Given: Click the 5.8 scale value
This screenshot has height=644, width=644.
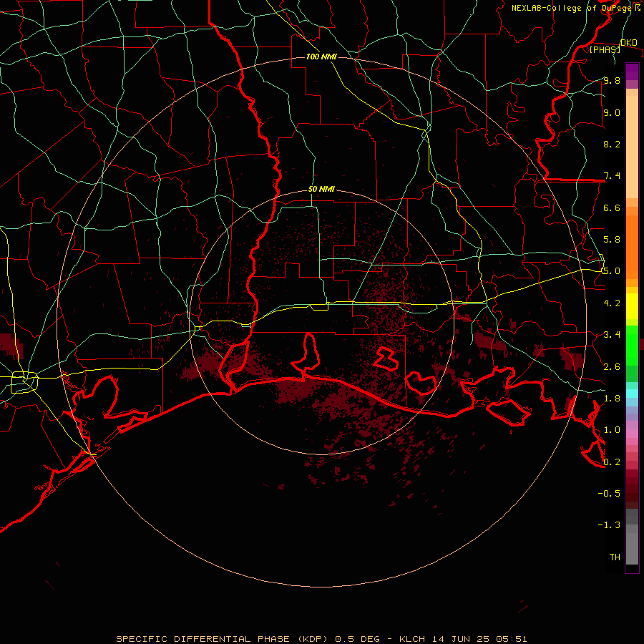Looking at the screenshot, I should (x=612, y=240).
